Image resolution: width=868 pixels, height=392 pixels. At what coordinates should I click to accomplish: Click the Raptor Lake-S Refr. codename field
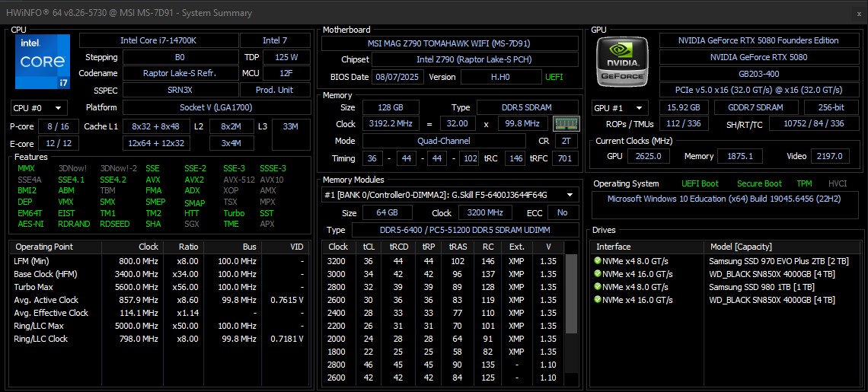(x=180, y=73)
